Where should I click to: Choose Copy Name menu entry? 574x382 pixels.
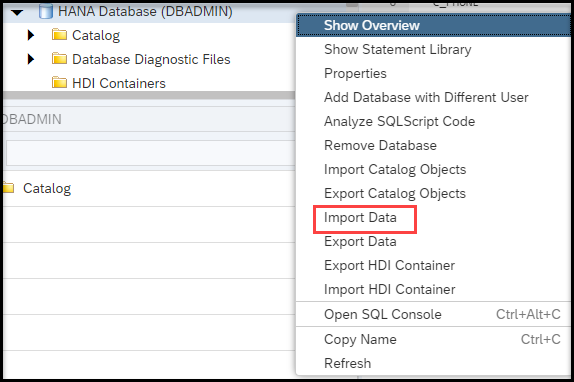(433, 339)
